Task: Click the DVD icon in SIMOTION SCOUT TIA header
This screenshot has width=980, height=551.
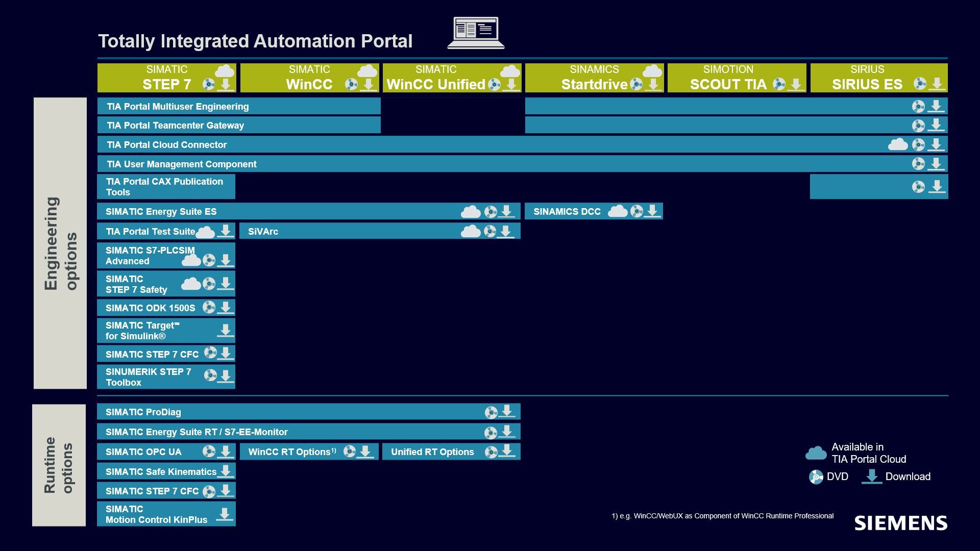Action: pyautogui.click(x=779, y=84)
